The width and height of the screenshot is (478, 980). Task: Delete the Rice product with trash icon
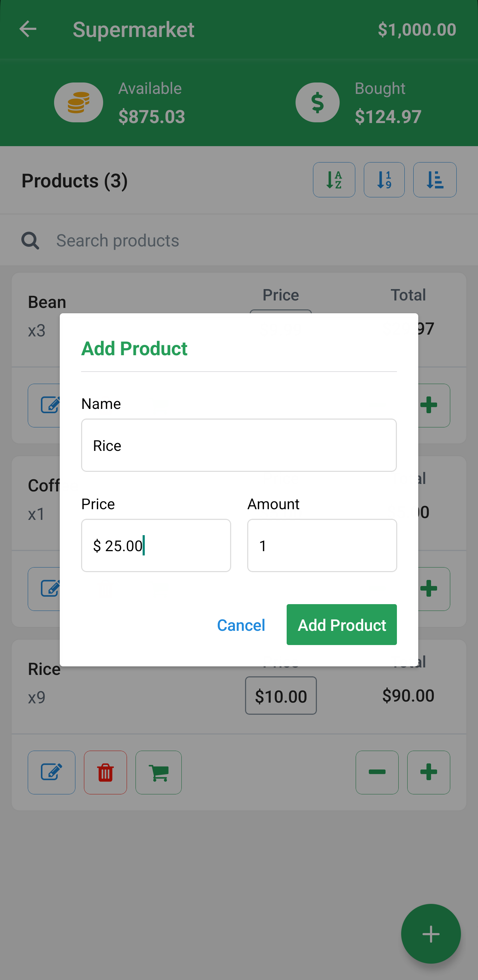[x=105, y=772]
